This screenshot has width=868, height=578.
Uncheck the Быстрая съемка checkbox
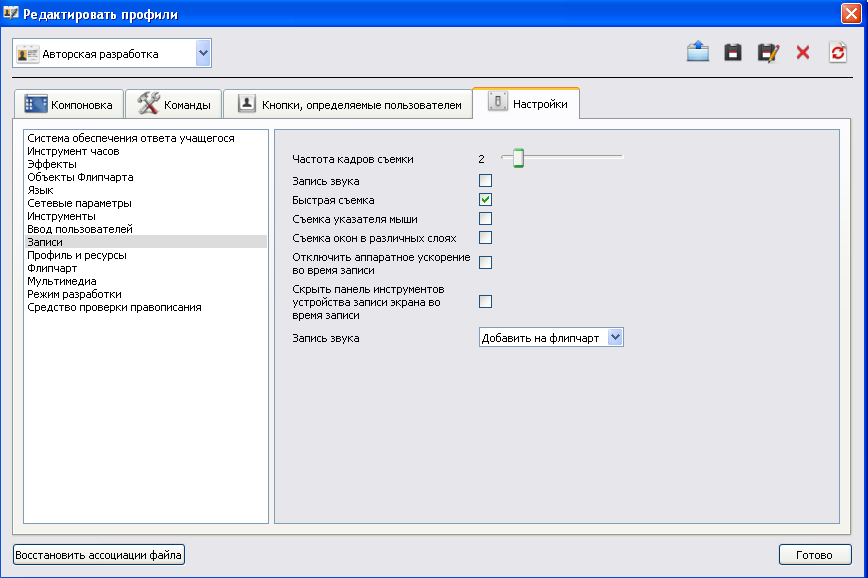pos(486,200)
